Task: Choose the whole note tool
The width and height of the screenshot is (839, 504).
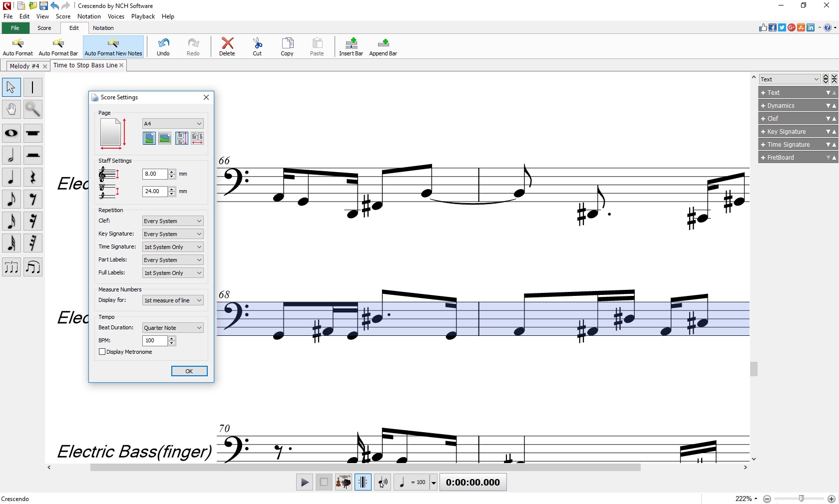Action: 10,133
